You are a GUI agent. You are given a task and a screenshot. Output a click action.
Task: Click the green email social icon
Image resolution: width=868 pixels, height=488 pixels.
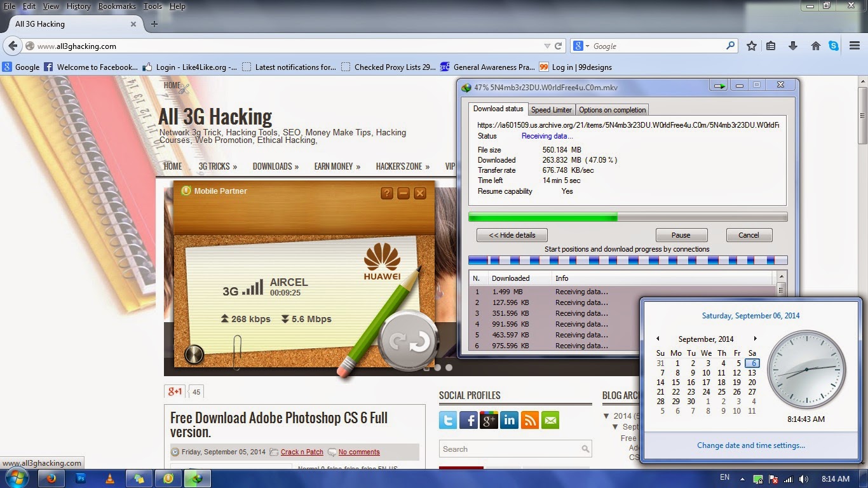[550, 420]
